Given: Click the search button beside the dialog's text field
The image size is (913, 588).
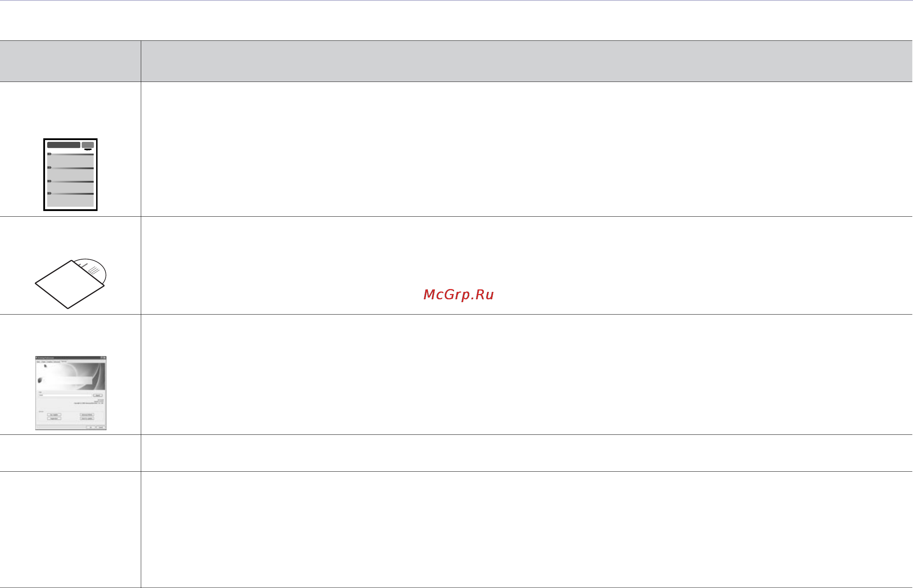Looking at the screenshot, I should coord(98,395).
